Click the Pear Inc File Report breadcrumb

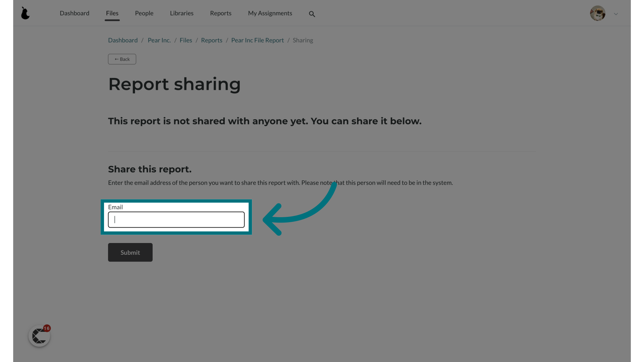[x=257, y=40]
